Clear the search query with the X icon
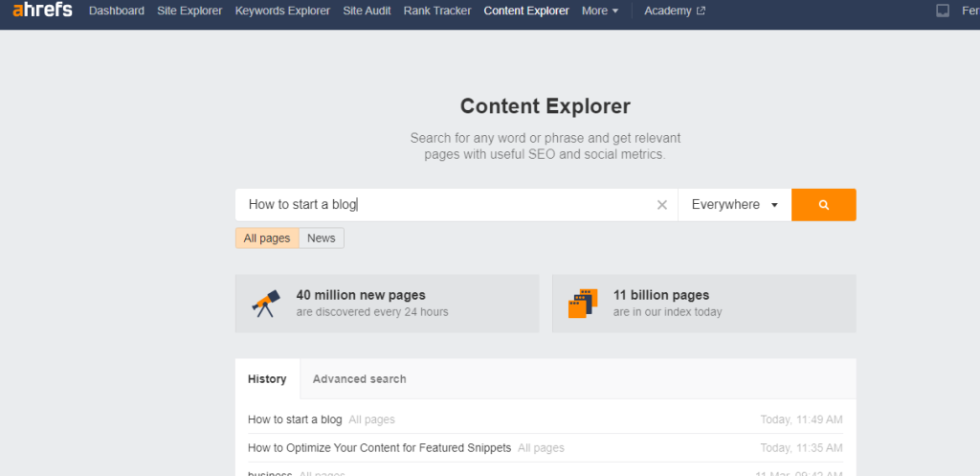This screenshot has height=476, width=980. coord(662,205)
